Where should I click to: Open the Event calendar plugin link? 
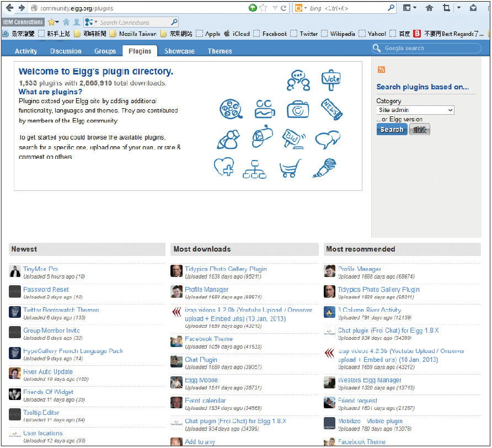coord(205,401)
